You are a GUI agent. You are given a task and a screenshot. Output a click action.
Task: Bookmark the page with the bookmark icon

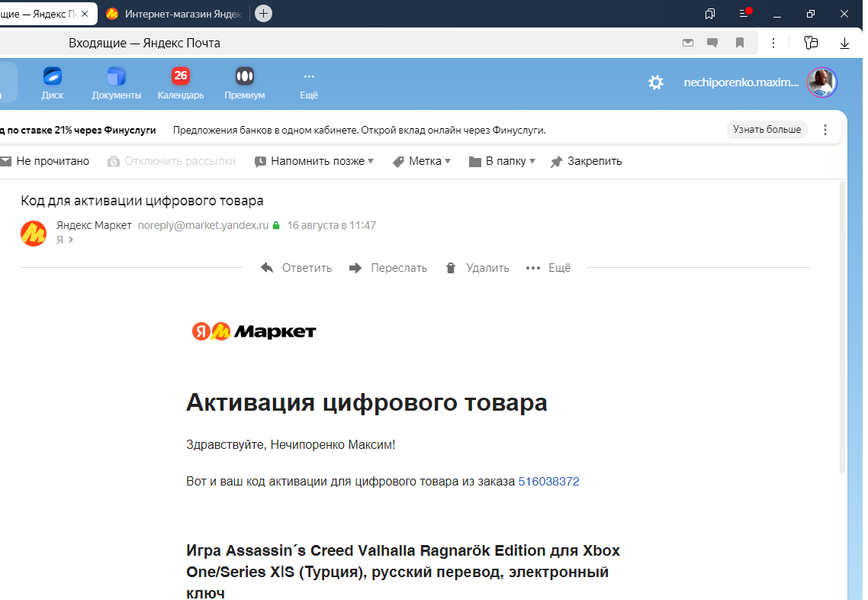pos(740,43)
